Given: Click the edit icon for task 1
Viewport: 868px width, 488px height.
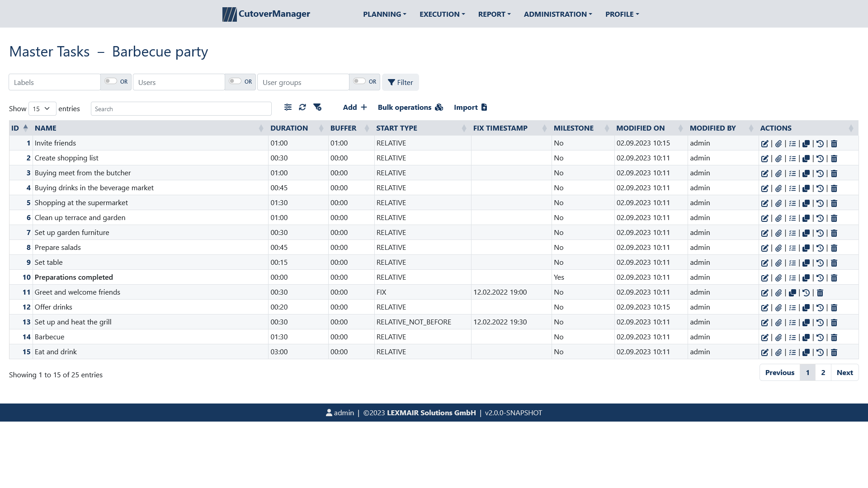Looking at the screenshot, I should tap(765, 143).
